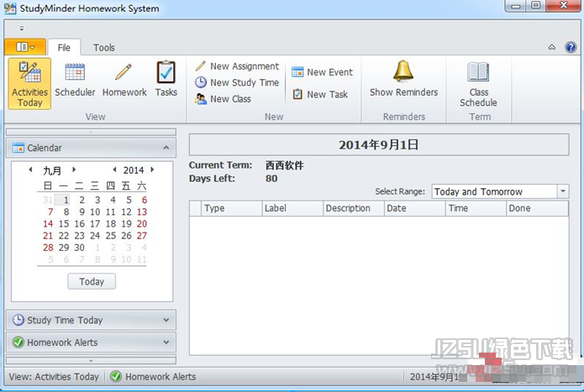Click the 2014年9月1日 date heading
Viewport: 584px width, 392px height.
379,144
